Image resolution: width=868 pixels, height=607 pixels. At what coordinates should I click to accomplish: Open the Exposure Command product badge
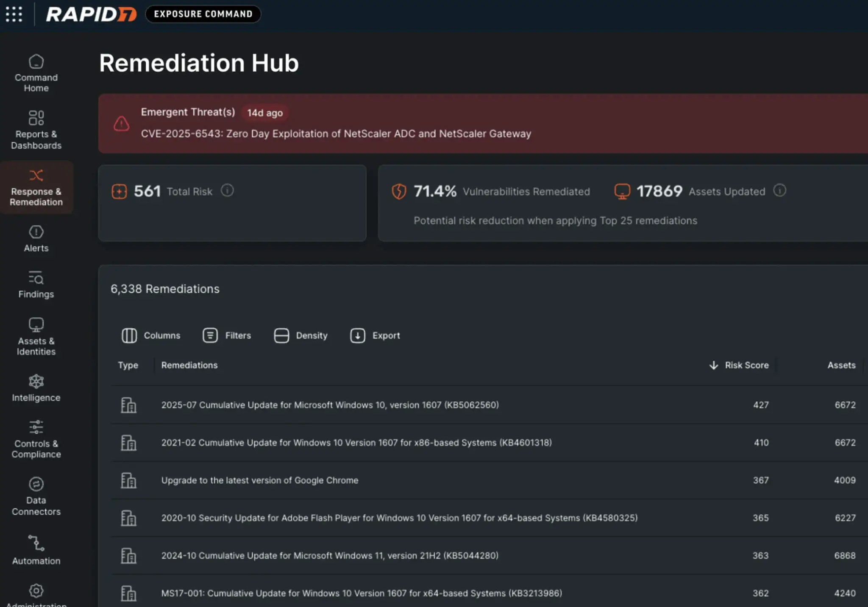click(203, 14)
